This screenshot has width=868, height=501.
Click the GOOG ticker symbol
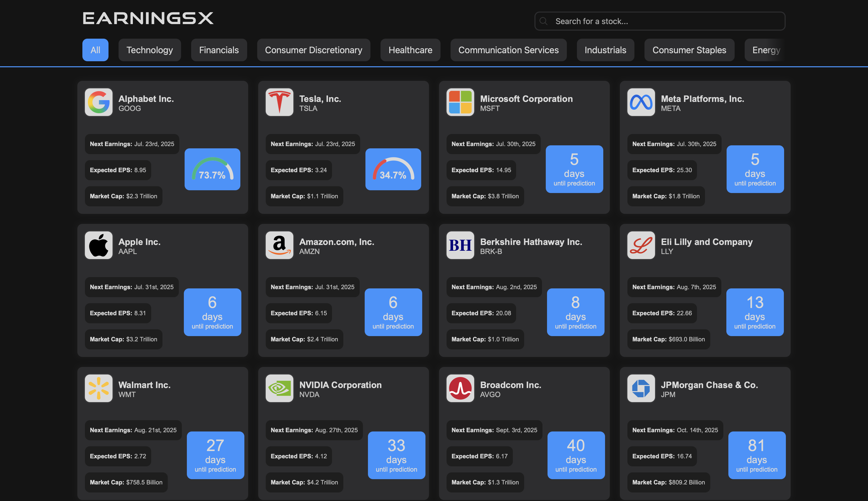point(129,108)
